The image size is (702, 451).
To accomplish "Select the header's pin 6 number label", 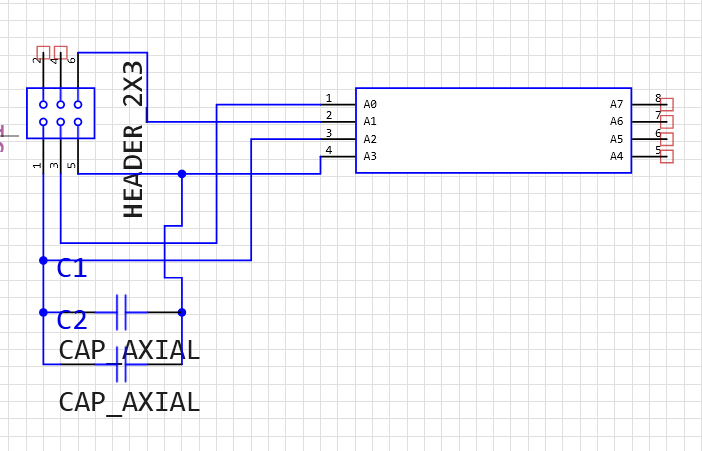I will point(72,60).
